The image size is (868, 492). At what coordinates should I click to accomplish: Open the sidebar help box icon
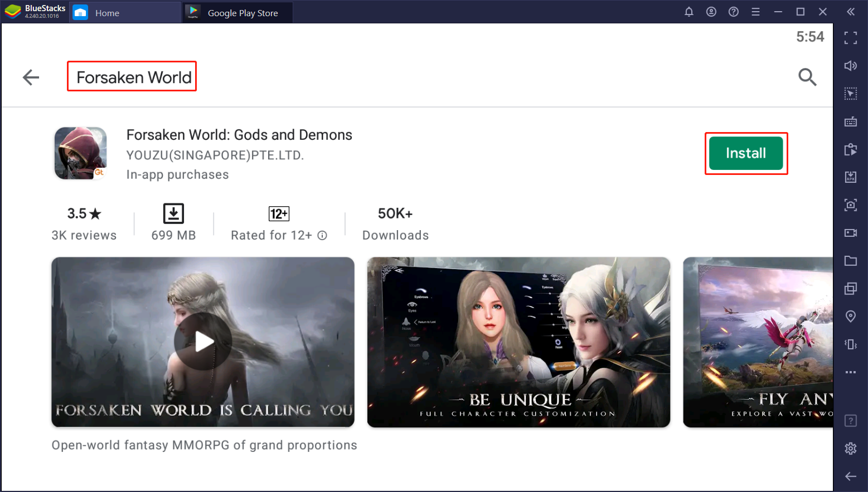coord(851,421)
